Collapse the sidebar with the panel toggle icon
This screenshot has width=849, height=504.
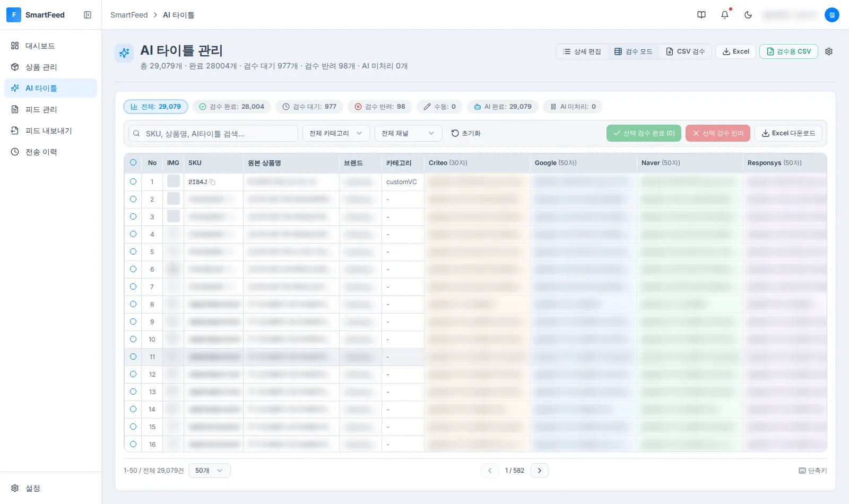tap(88, 15)
